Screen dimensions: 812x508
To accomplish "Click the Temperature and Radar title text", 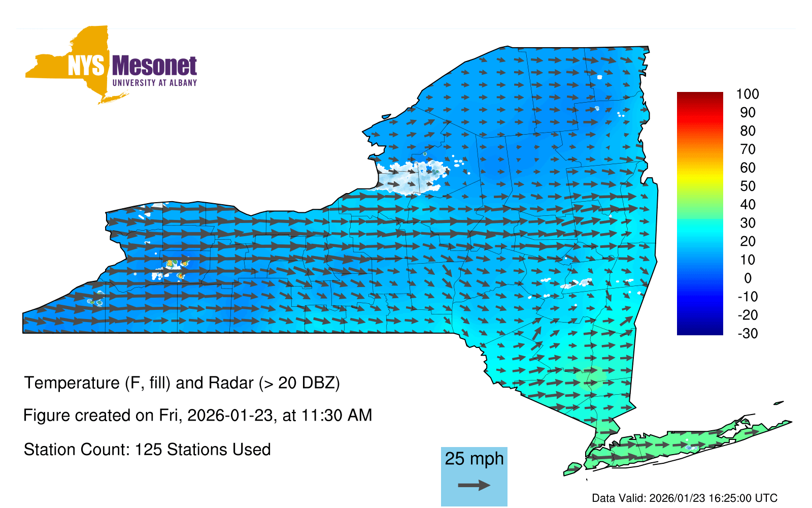I will (x=182, y=383).
